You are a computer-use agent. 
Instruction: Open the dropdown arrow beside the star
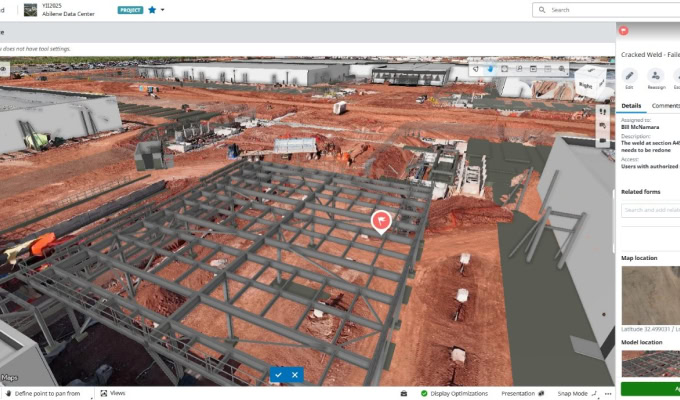[163, 10]
